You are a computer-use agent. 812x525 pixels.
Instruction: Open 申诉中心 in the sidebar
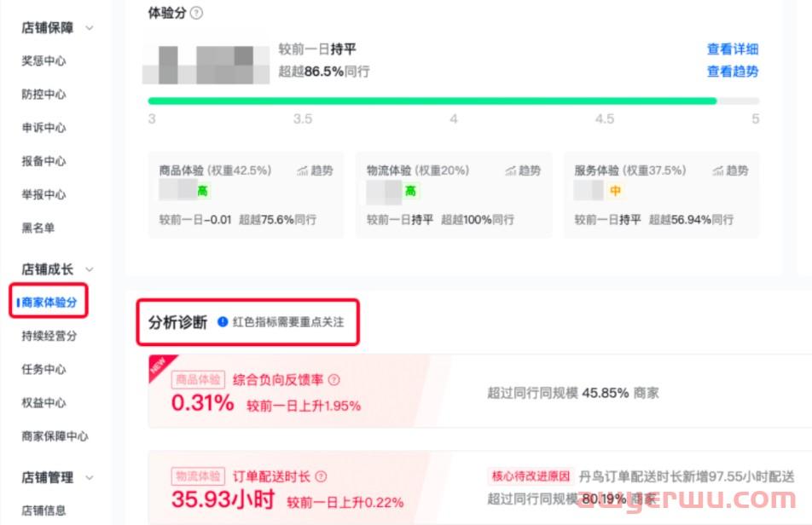tap(43, 128)
